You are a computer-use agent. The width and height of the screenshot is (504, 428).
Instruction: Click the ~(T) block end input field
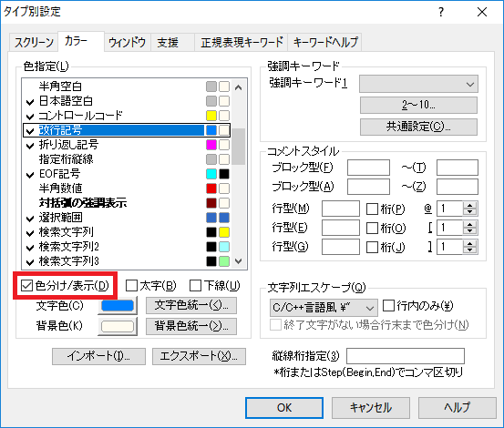tap(458, 168)
